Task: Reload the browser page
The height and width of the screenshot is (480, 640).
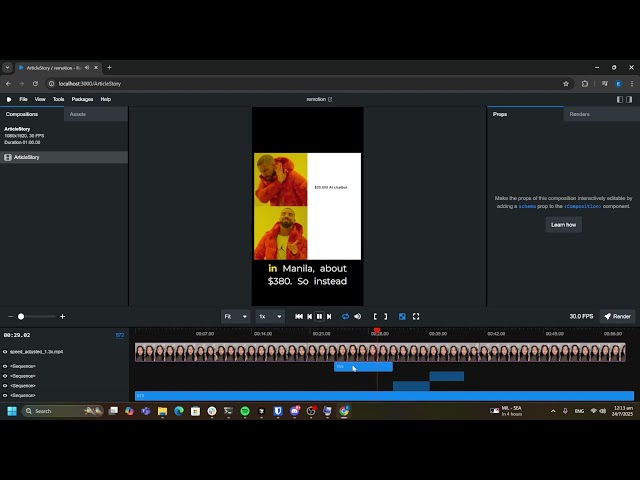Action: click(36, 84)
